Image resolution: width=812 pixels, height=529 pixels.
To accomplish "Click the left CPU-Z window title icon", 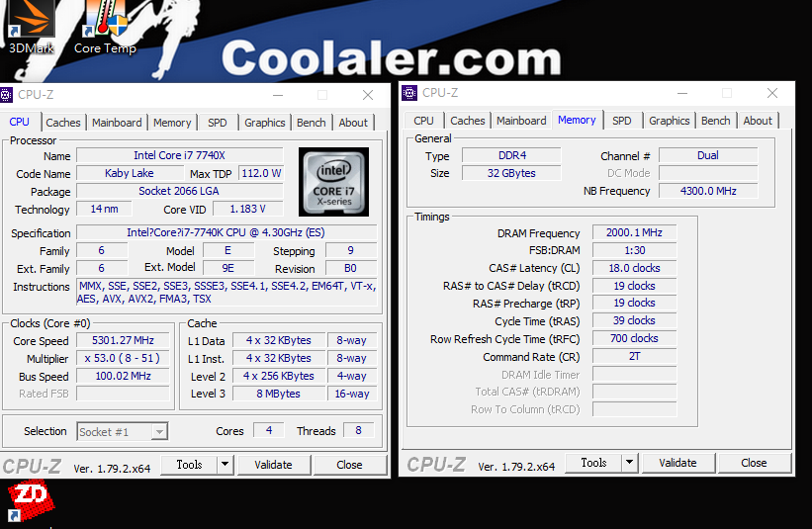I will [6, 95].
